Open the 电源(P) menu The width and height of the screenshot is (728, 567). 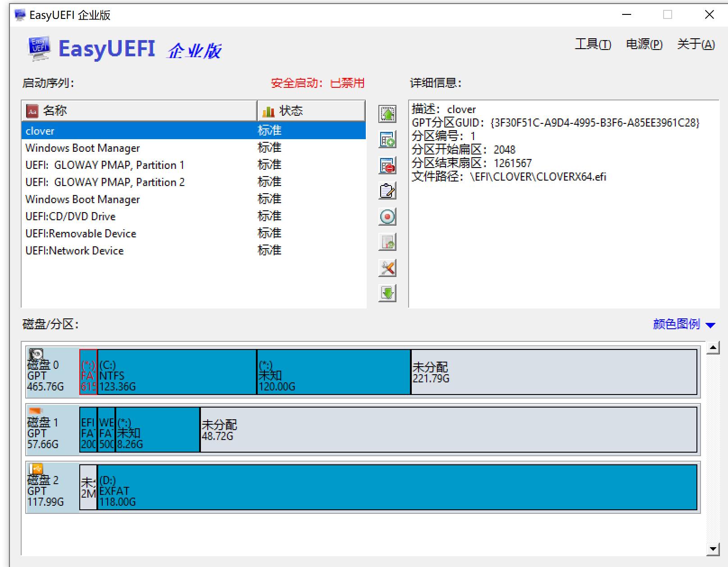644,44
